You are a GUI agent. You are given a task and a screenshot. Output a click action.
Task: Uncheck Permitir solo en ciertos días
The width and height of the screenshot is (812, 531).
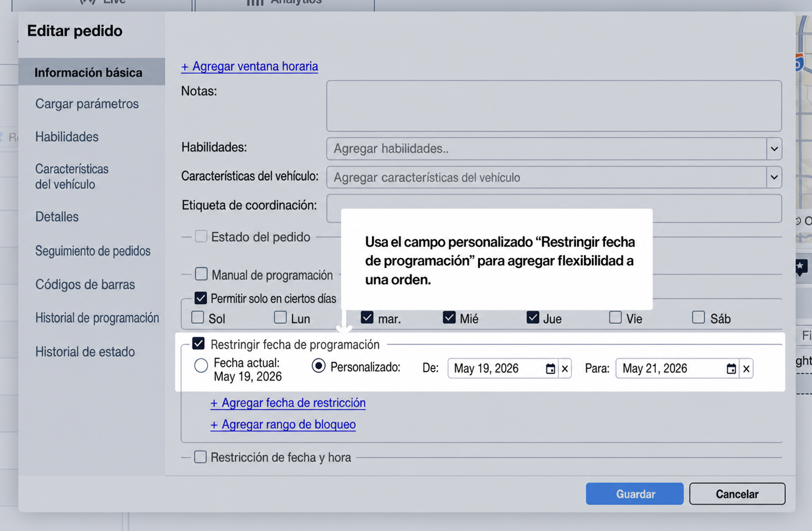point(200,298)
